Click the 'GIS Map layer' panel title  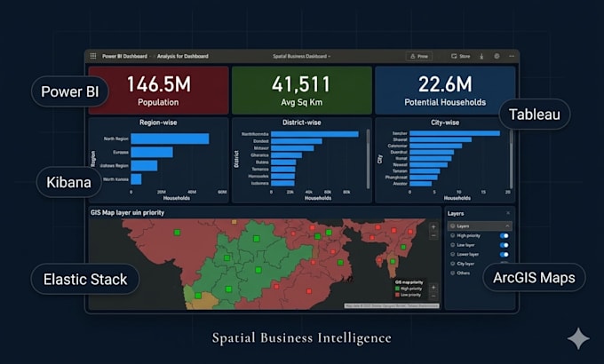127,212
